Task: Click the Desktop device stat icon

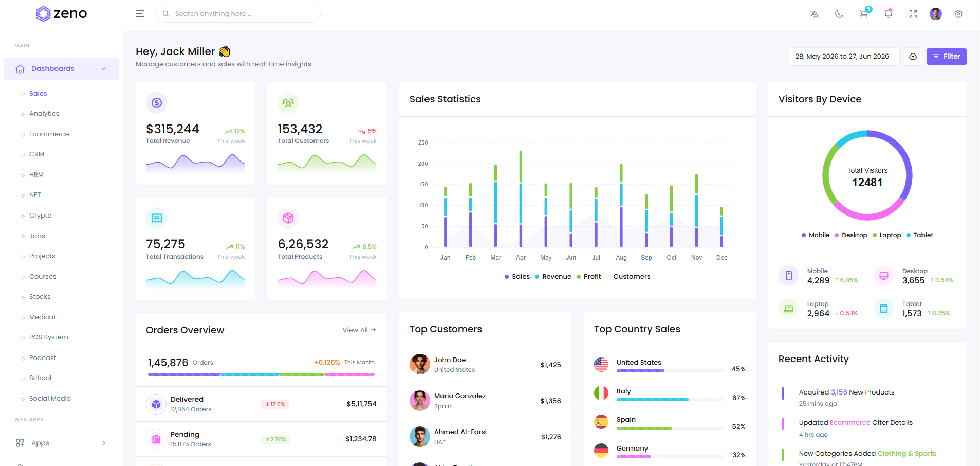Action: point(884,276)
